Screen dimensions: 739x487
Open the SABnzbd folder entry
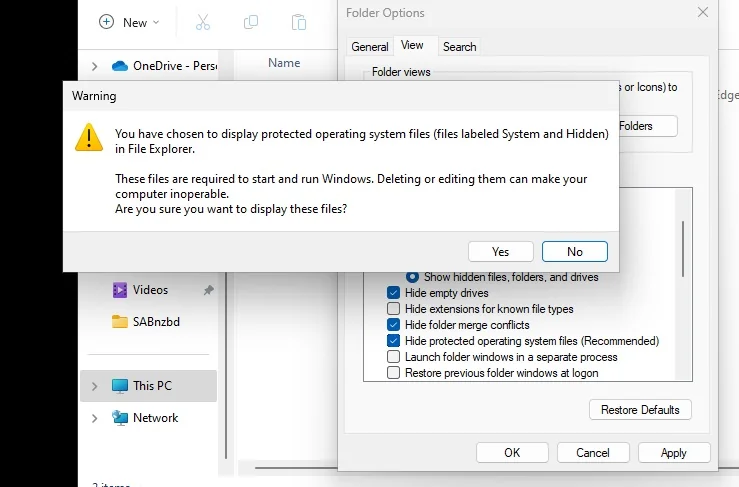pyautogui.click(x=156, y=322)
